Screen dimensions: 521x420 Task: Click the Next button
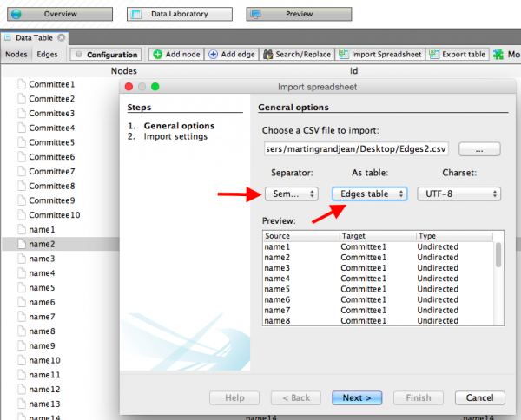pos(357,397)
